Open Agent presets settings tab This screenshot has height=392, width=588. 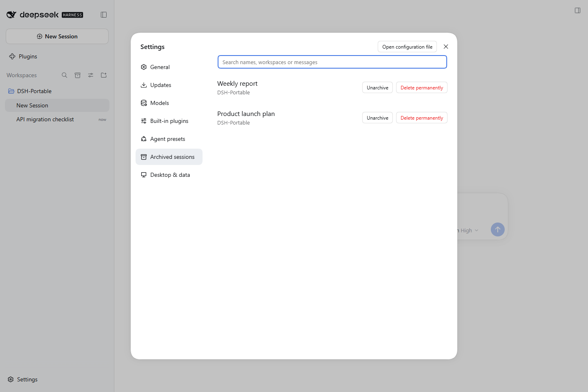[169, 139]
